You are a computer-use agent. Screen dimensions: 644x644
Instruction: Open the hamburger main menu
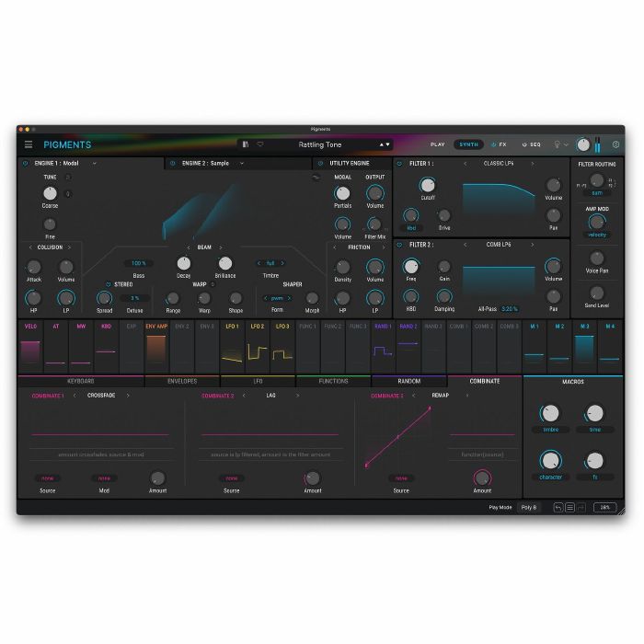tap(29, 144)
